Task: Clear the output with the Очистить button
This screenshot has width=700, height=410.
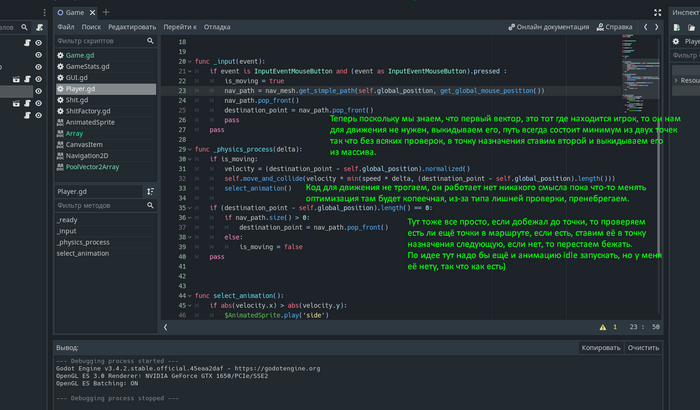Action: (643, 347)
